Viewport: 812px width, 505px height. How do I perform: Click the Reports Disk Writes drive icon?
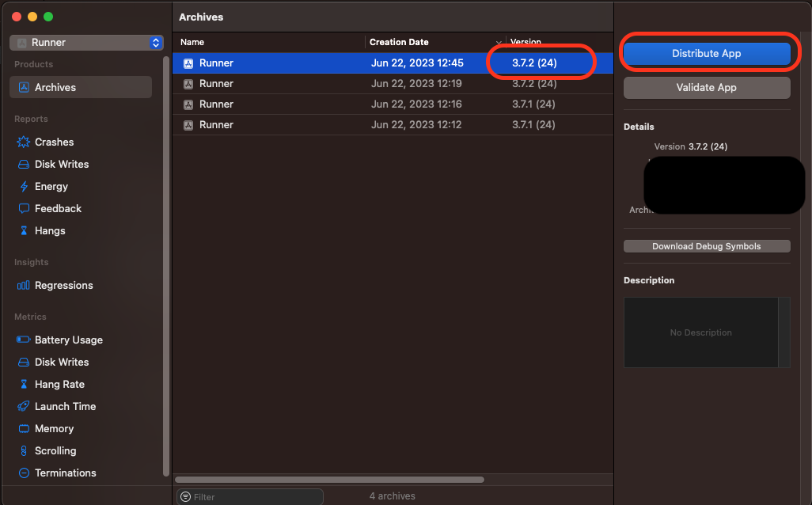point(24,164)
